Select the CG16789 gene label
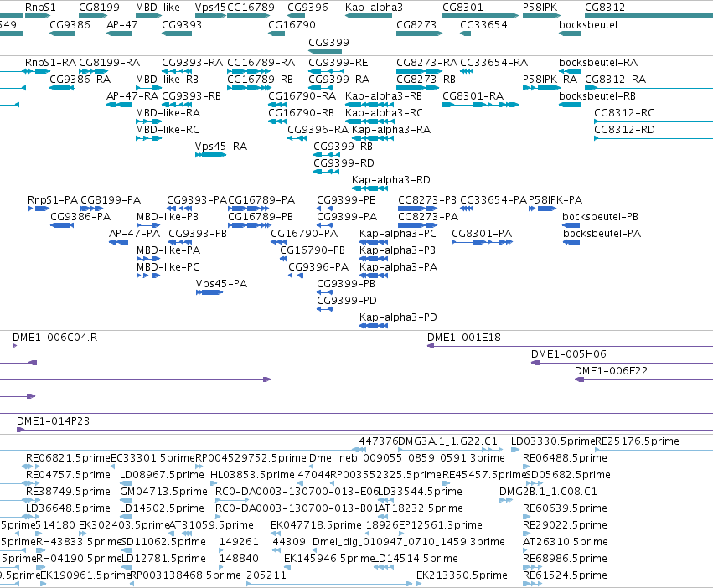Screen dimensions: 713x588 point(251,8)
